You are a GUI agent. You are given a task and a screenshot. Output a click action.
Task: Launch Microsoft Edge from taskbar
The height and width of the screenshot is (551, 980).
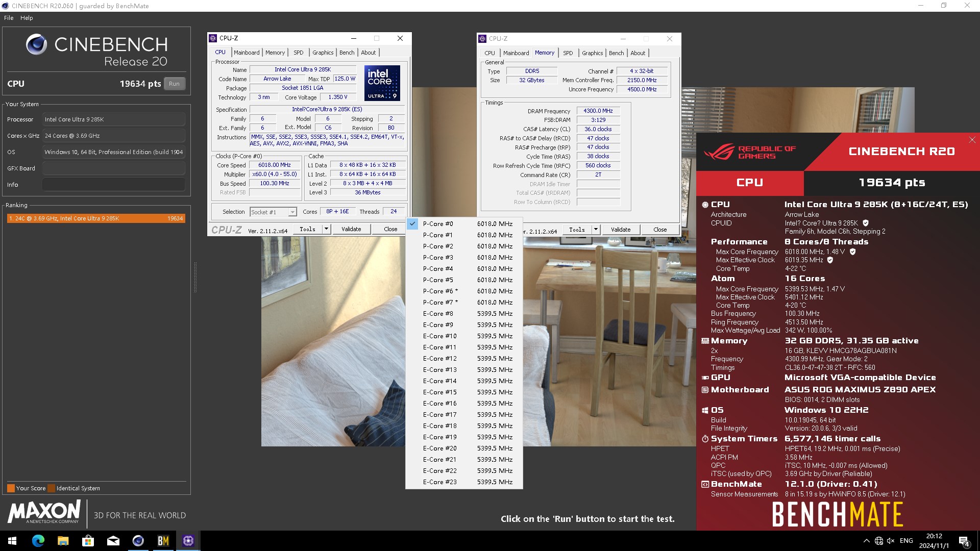click(38, 541)
